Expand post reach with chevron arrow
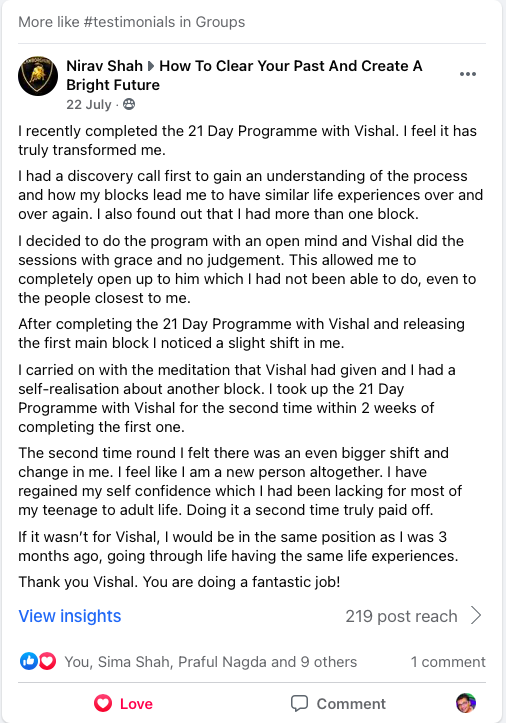Image resolution: width=506 pixels, height=723 pixels. pyautogui.click(x=476, y=615)
